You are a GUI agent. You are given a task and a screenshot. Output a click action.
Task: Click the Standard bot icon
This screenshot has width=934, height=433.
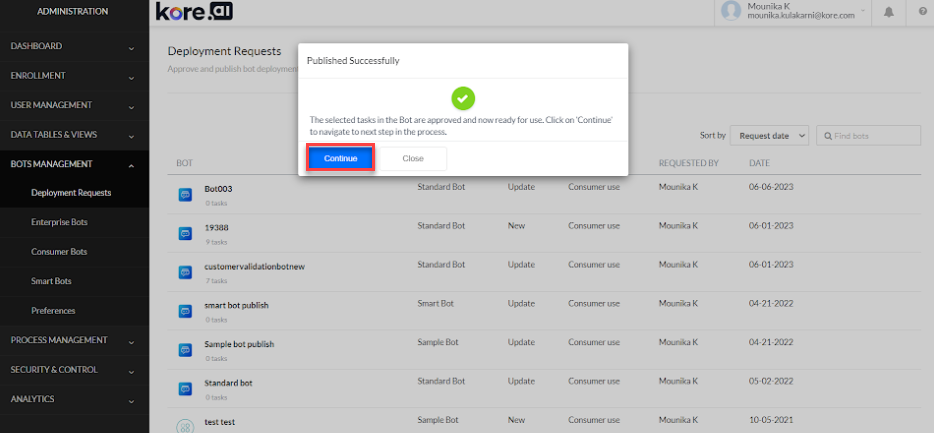click(x=185, y=388)
